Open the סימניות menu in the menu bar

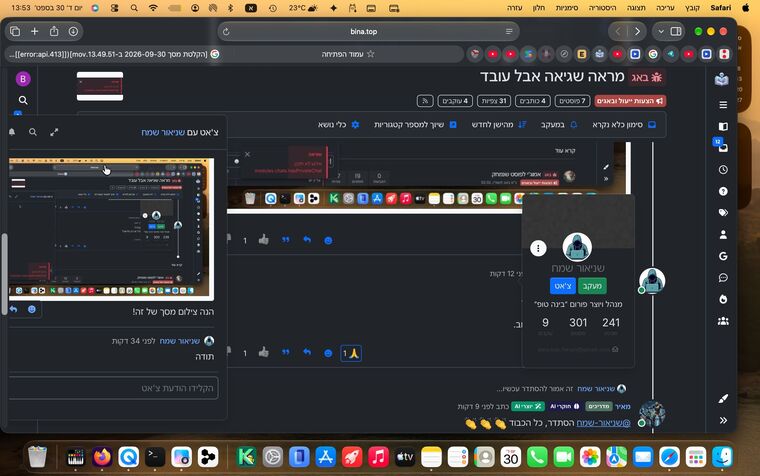[x=567, y=8]
